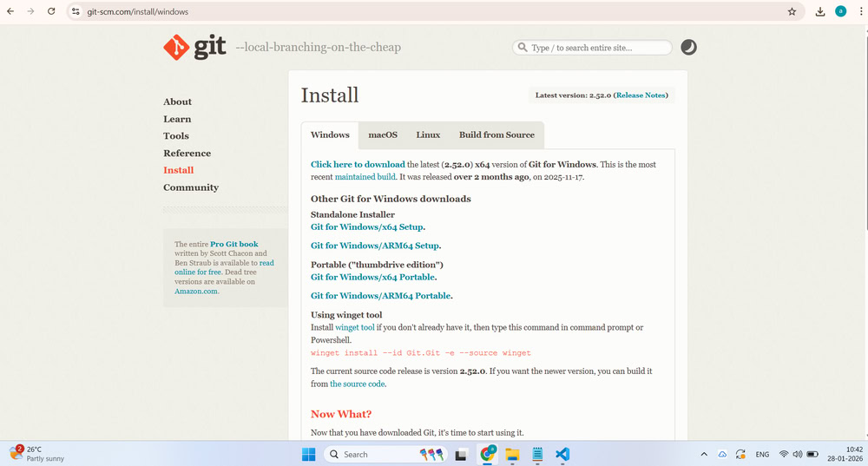This screenshot has width=868, height=466.
Task: Open the Chrome three-dot menu
Action: pos(861,11)
